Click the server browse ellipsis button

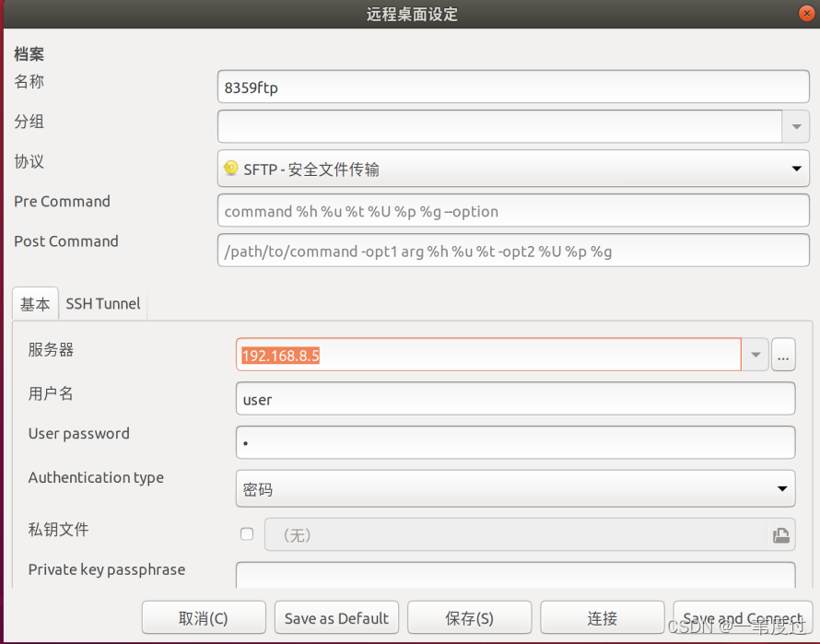coord(783,355)
